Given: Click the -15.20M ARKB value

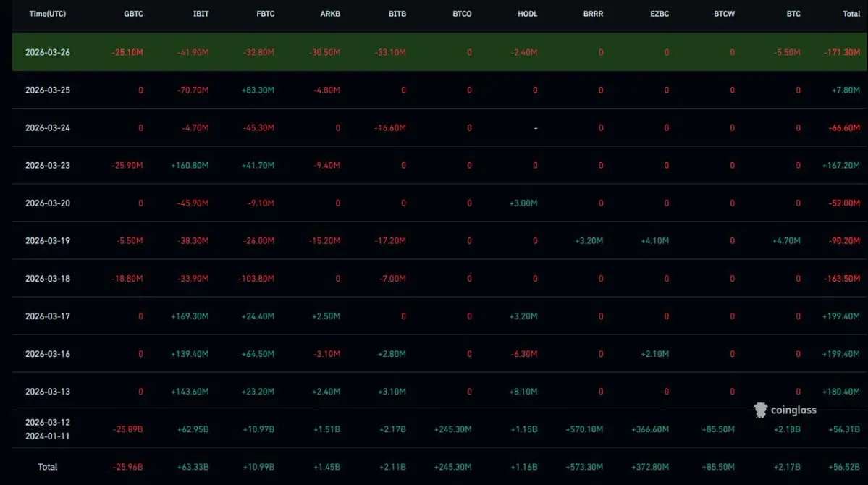Looking at the screenshot, I should 325,241.
